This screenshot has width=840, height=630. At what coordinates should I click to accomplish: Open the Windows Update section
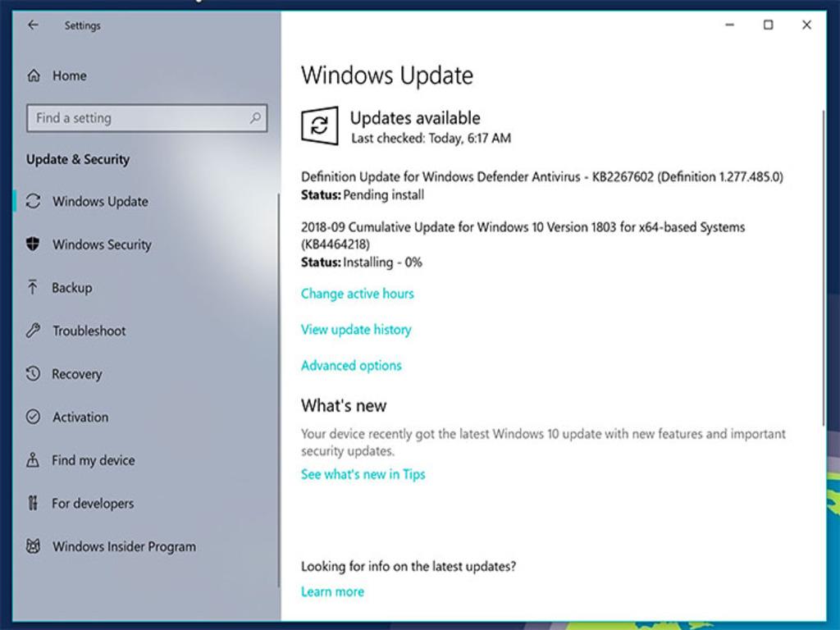click(100, 202)
